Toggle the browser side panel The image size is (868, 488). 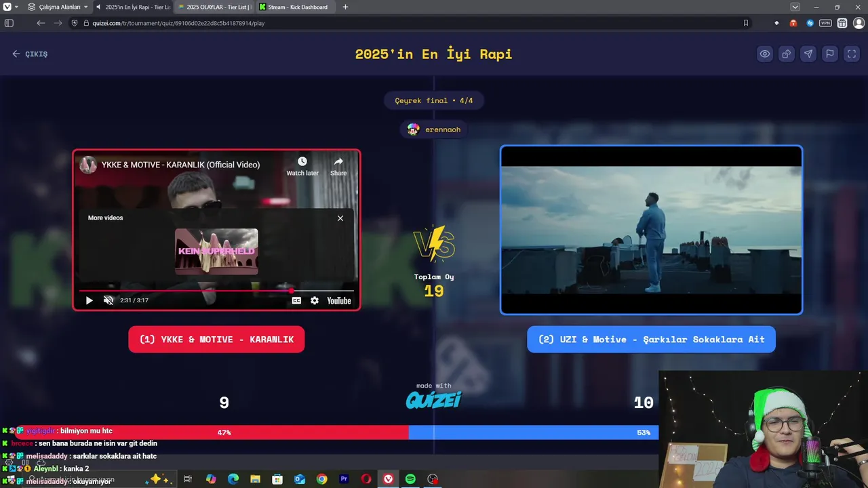(9, 23)
